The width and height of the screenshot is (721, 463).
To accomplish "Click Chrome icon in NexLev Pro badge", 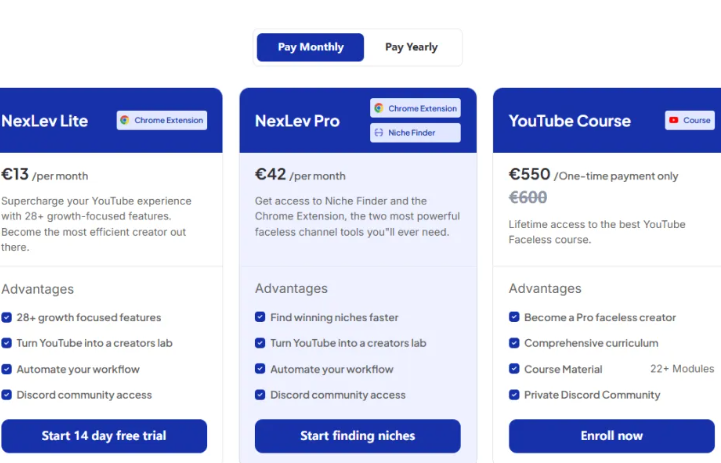I will [x=379, y=108].
